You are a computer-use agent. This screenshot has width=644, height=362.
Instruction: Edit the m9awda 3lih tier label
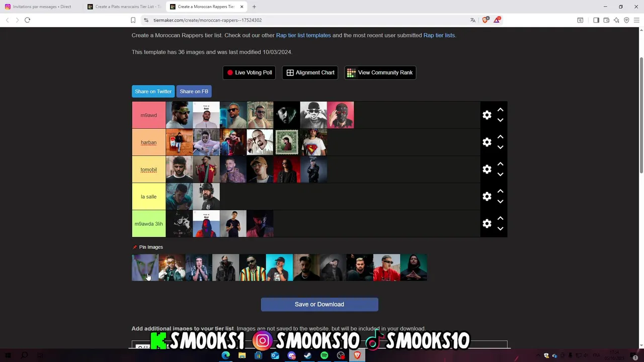click(x=148, y=224)
